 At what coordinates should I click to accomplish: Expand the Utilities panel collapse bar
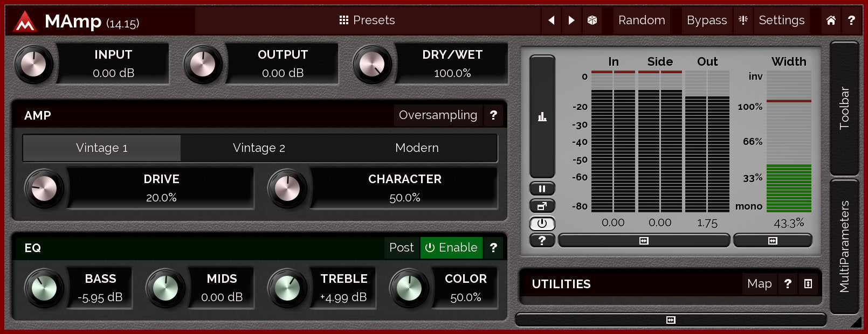pyautogui.click(x=671, y=320)
